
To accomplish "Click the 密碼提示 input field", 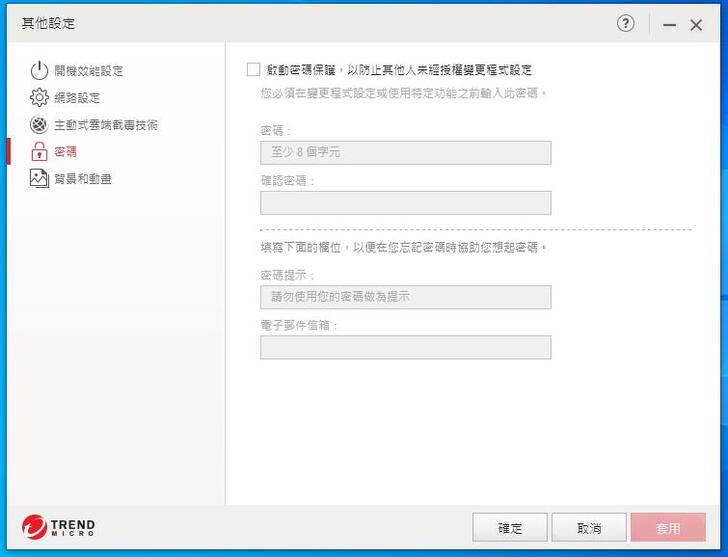I will [x=406, y=297].
